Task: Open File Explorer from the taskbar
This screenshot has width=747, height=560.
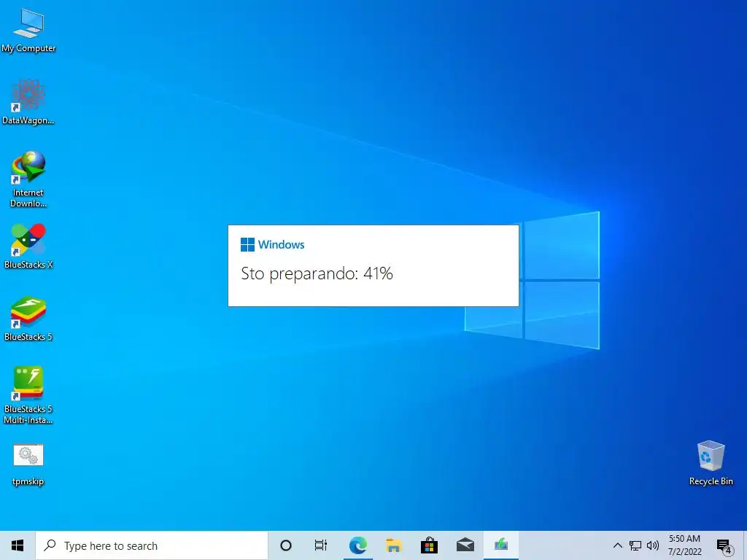Action: click(393, 545)
